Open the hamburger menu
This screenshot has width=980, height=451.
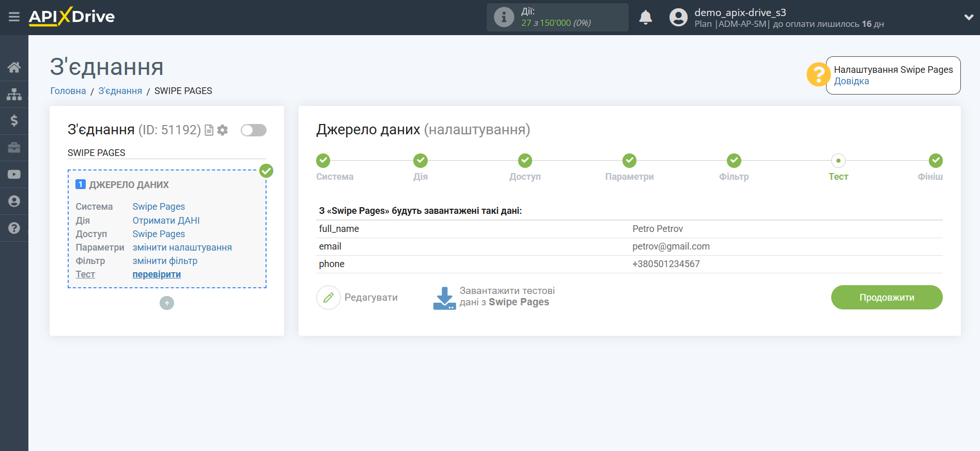[x=14, y=17]
